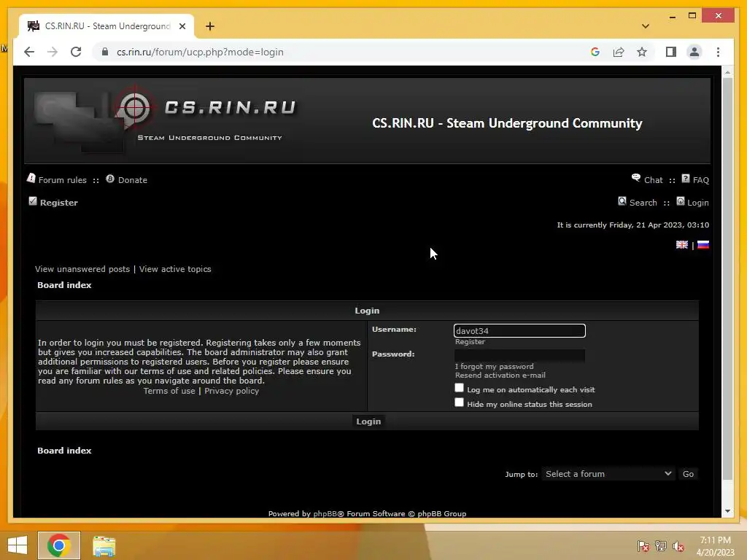Click the scrollbar up arrow
This screenshot has width=747, height=560.
pyautogui.click(x=727, y=72)
